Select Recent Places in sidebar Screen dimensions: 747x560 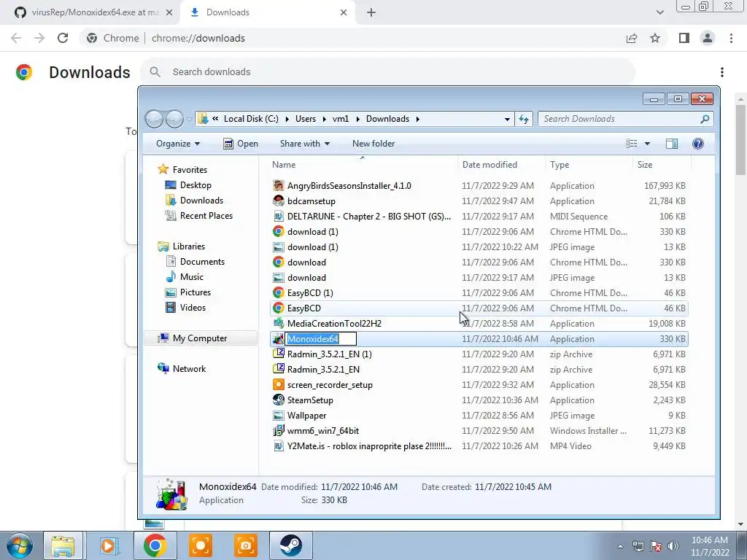206,216
